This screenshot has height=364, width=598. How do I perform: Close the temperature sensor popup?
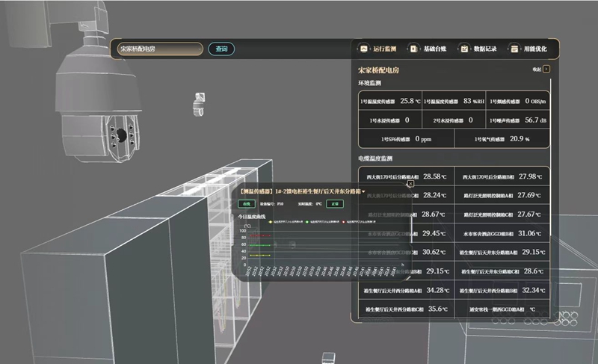[410, 183]
